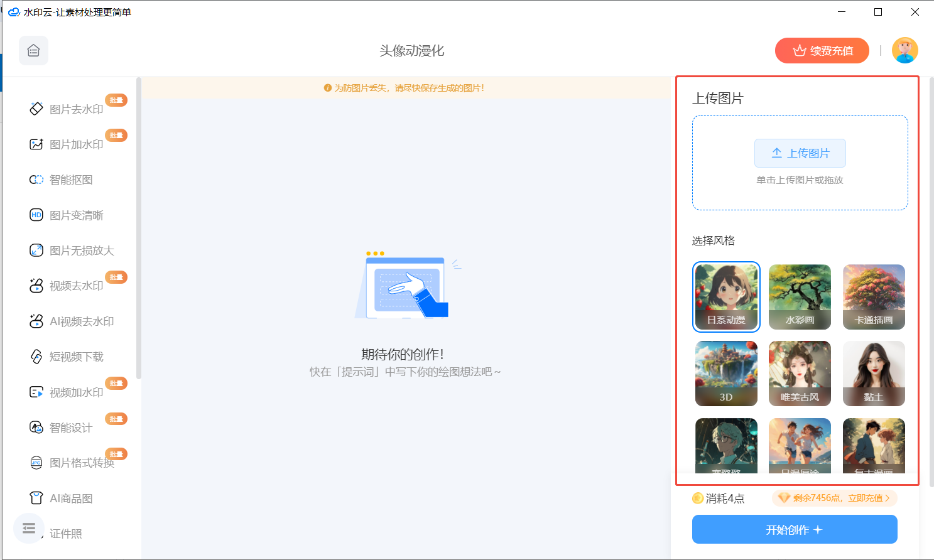Screen dimensions: 934x560
Task: Click the 上传图片 upload button
Action: click(800, 153)
